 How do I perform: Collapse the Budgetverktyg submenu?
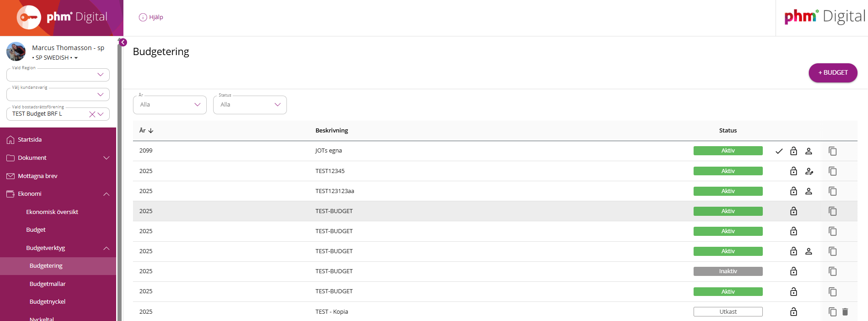pos(106,248)
